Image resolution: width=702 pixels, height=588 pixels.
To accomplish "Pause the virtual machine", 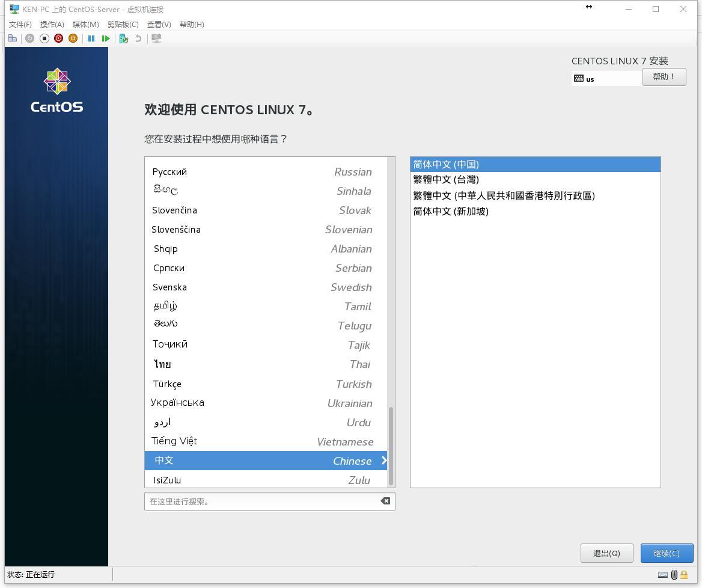I will (91, 38).
